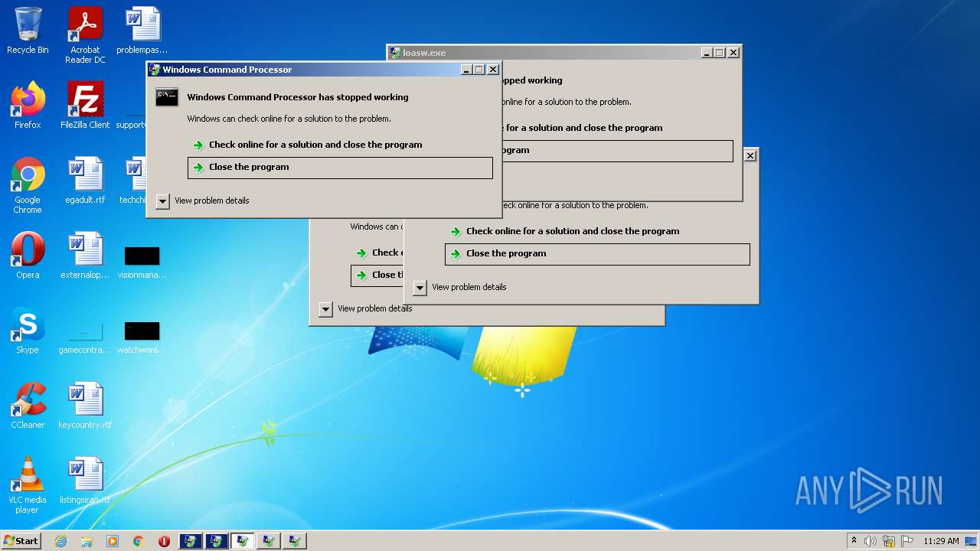Screen dimensions: 980x551
Task: Show hidden tray icons arrow
Action: click(854, 541)
